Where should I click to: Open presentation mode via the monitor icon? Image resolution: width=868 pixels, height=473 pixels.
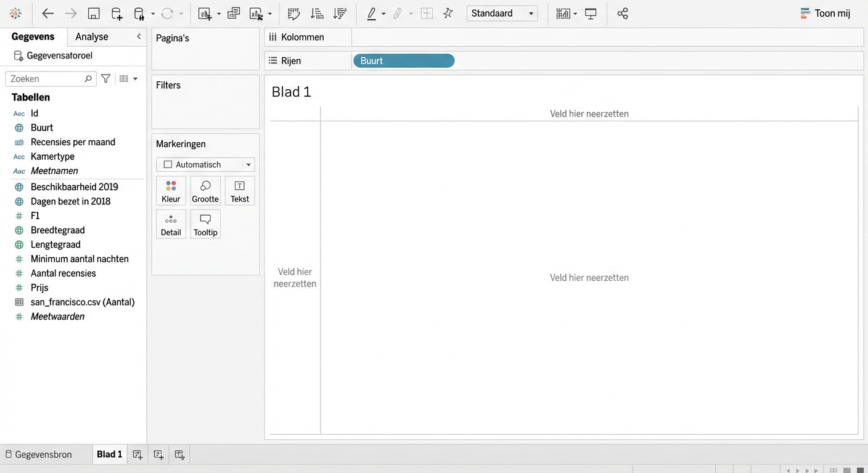[x=591, y=14]
